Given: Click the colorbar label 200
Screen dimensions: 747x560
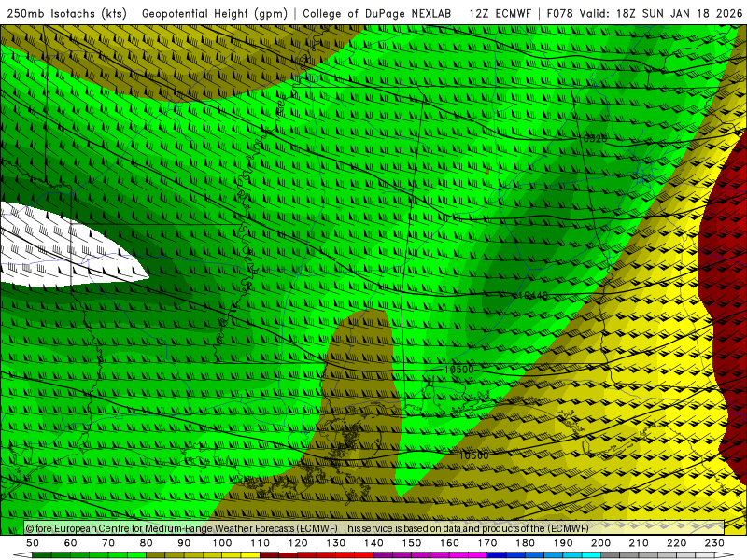Looking at the screenshot, I should 600,543.
